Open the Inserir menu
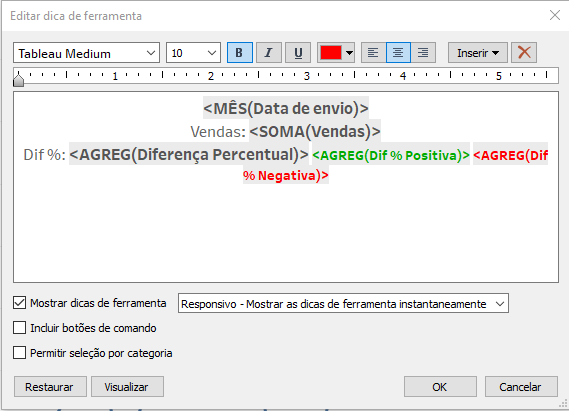The image size is (569, 411). (x=478, y=53)
